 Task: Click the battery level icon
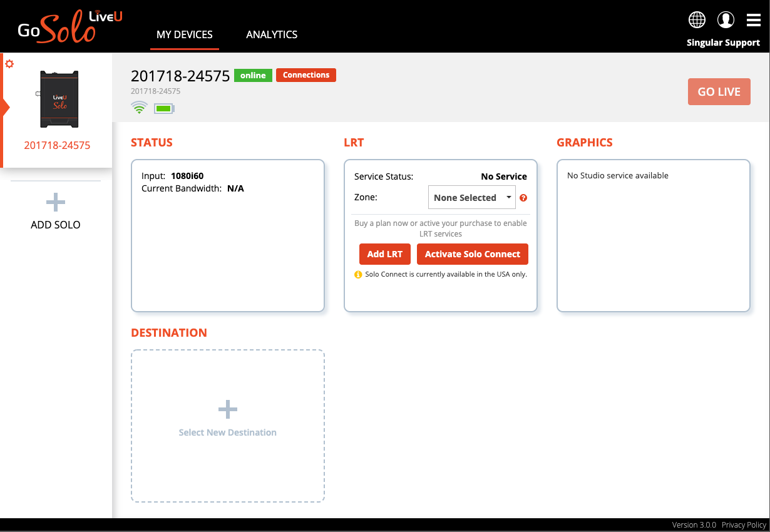click(x=164, y=108)
